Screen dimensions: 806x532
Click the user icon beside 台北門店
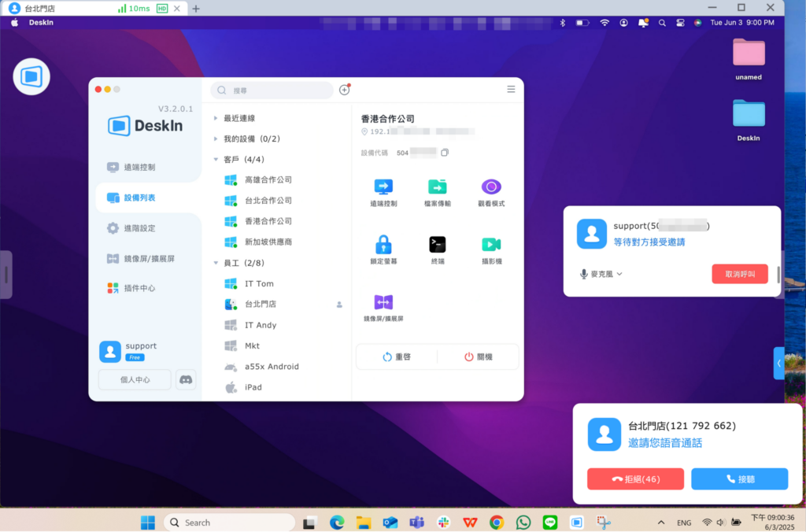coord(339,305)
